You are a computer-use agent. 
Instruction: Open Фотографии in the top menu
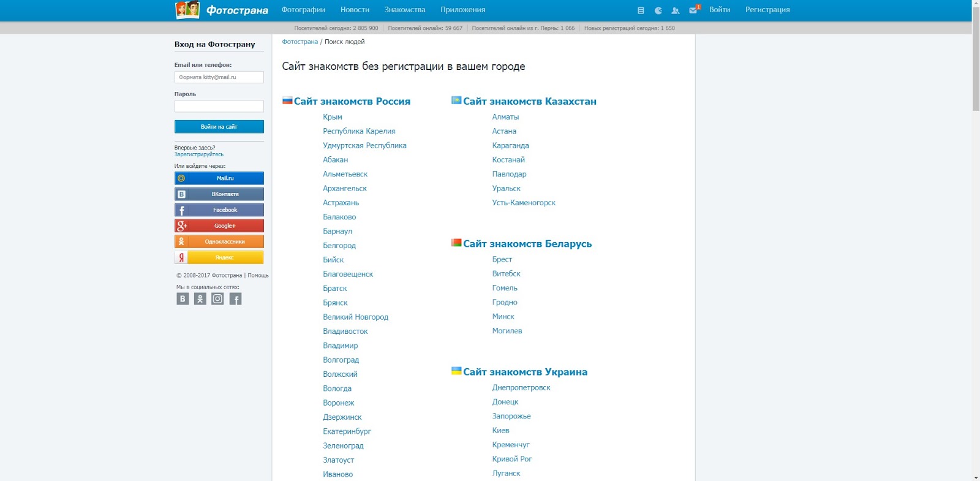(303, 10)
